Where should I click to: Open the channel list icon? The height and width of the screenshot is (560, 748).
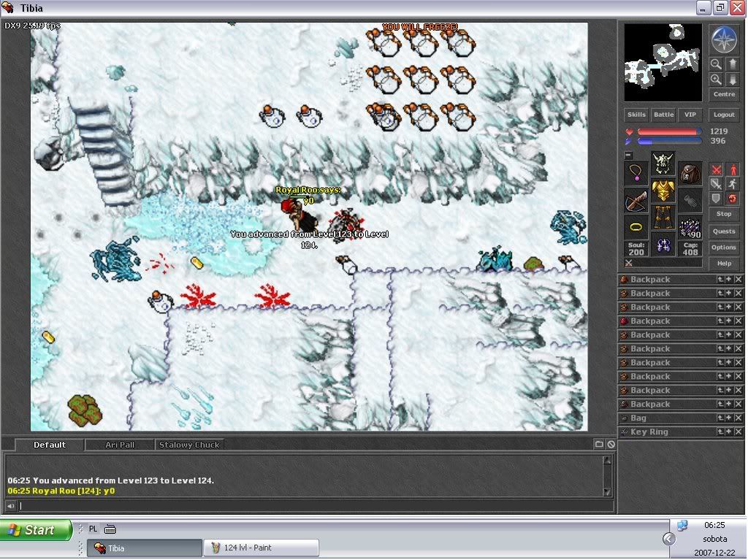pyautogui.click(x=599, y=444)
